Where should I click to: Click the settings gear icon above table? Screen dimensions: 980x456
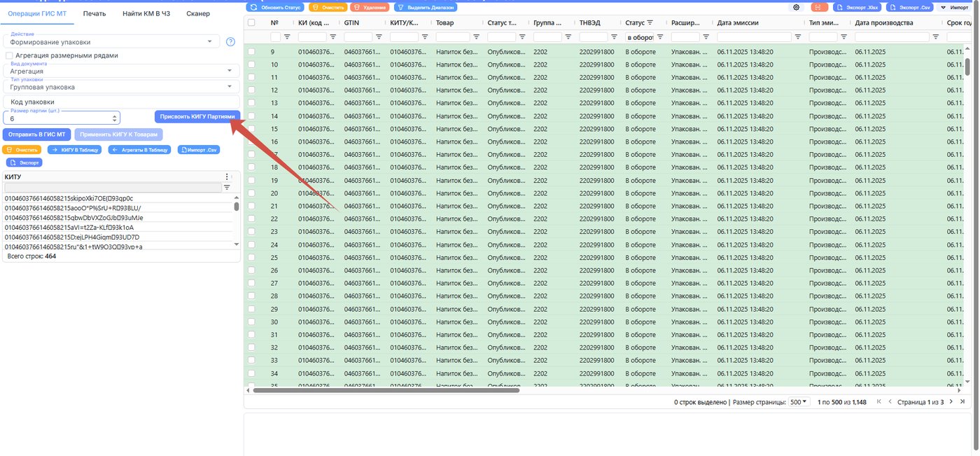tap(797, 7)
